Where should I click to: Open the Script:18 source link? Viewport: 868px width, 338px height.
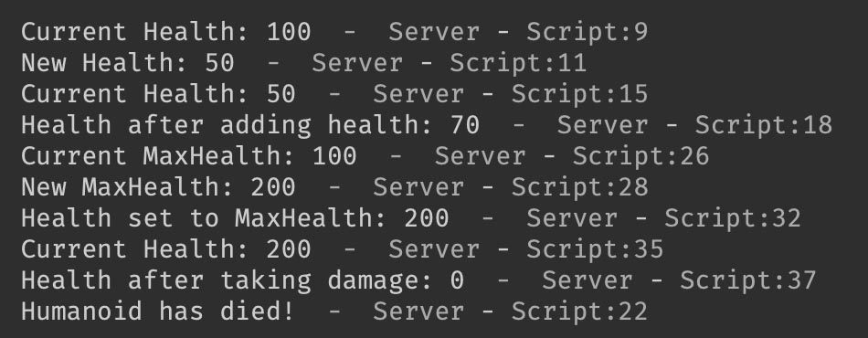pos(763,125)
